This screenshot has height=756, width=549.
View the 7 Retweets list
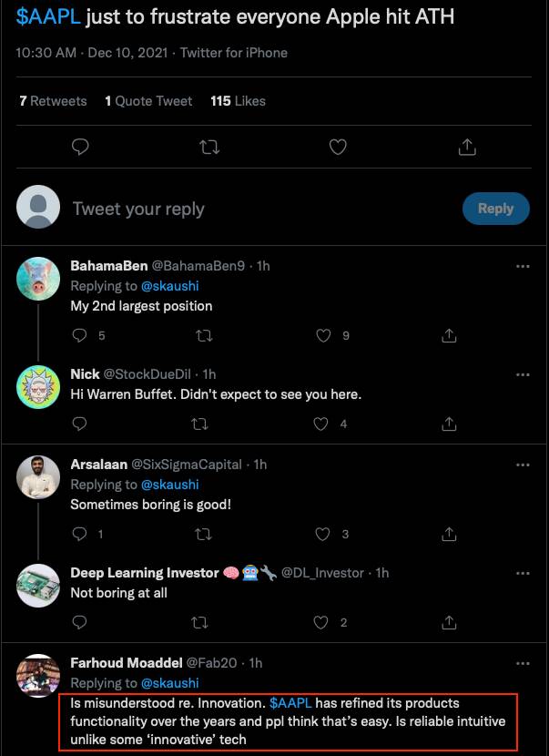click(53, 101)
